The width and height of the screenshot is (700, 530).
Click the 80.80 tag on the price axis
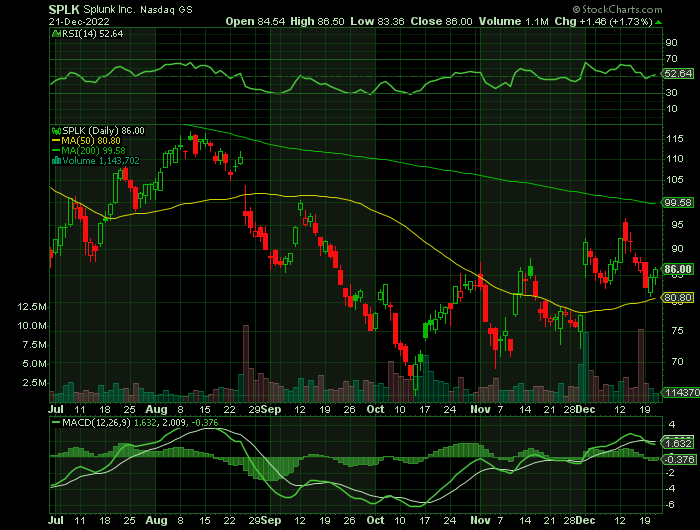tap(678, 297)
